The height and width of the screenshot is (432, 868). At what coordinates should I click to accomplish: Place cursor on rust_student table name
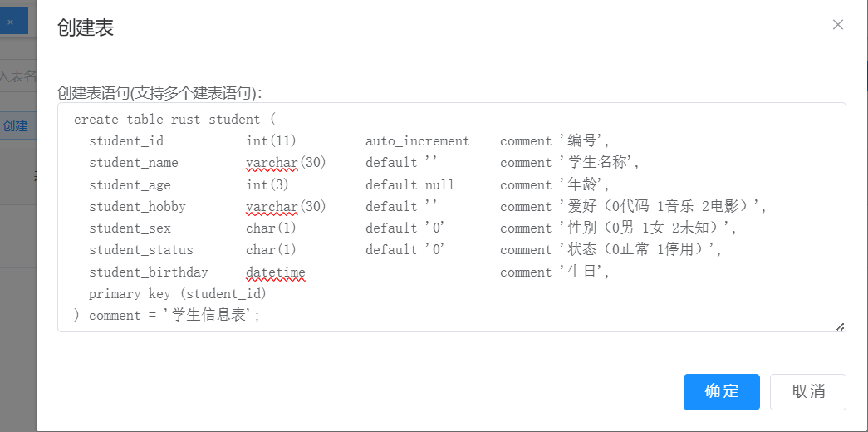pos(215,120)
